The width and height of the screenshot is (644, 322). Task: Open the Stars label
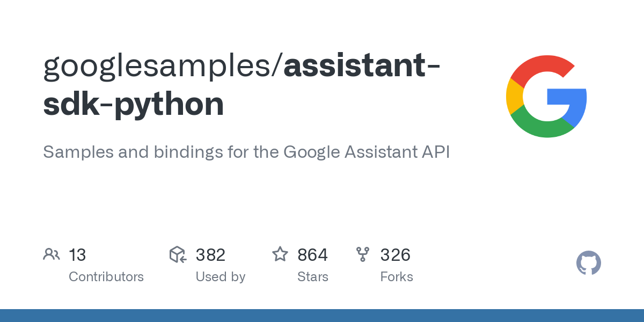pyautogui.click(x=313, y=277)
